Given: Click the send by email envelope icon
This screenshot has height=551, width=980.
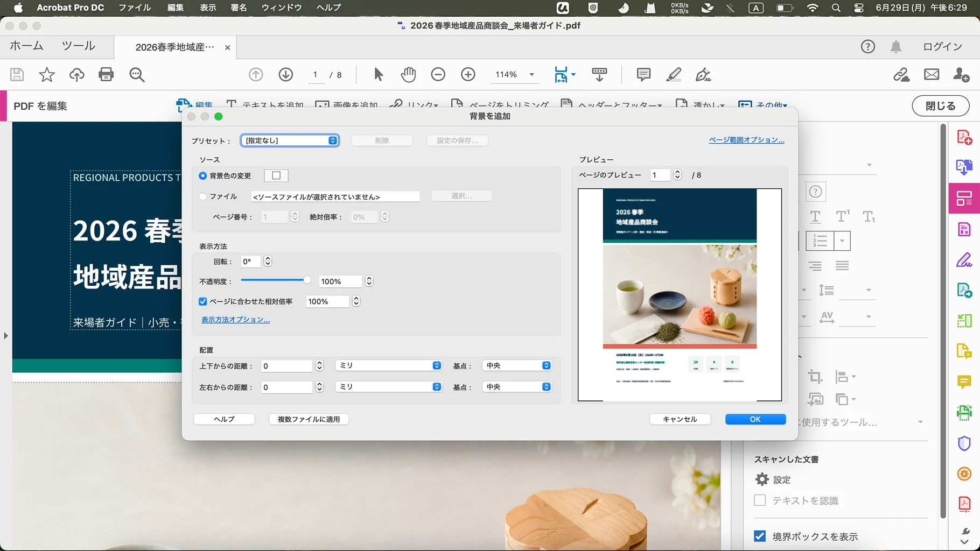Looking at the screenshot, I should pos(932,74).
